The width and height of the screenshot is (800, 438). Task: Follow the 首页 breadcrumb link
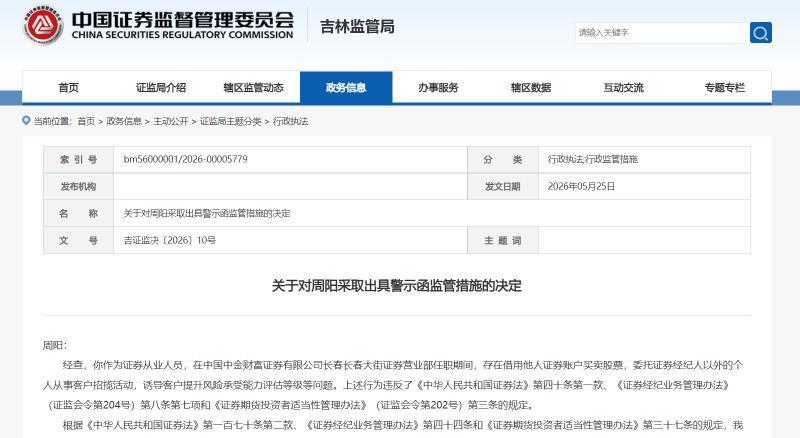point(86,121)
